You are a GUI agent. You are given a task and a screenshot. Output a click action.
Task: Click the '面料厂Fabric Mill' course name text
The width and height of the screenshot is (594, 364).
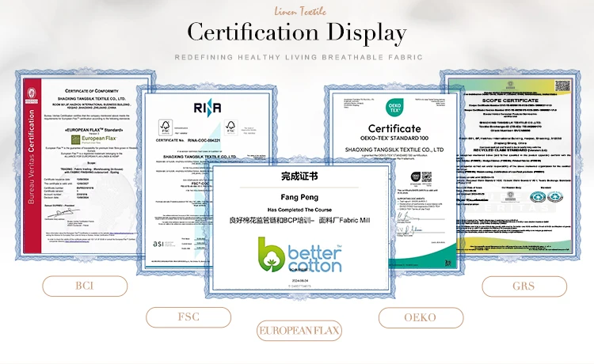[x=344, y=220]
